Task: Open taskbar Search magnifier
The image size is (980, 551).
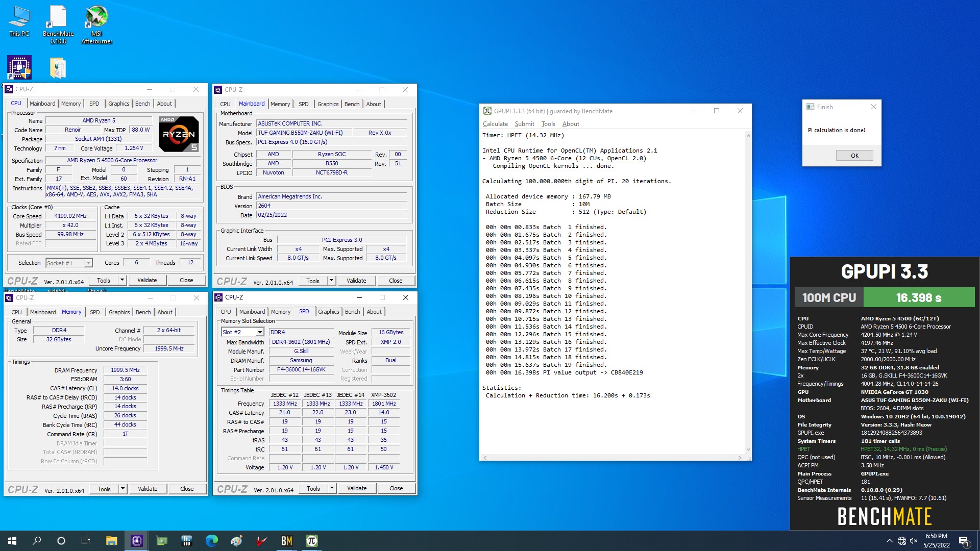Action: (x=37, y=541)
